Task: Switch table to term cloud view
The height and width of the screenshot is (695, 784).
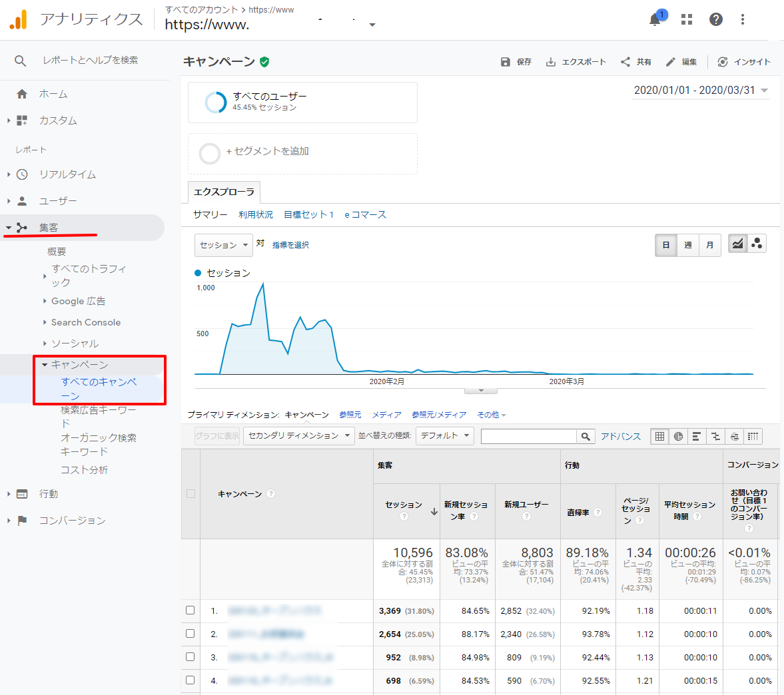Action: coord(734,436)
